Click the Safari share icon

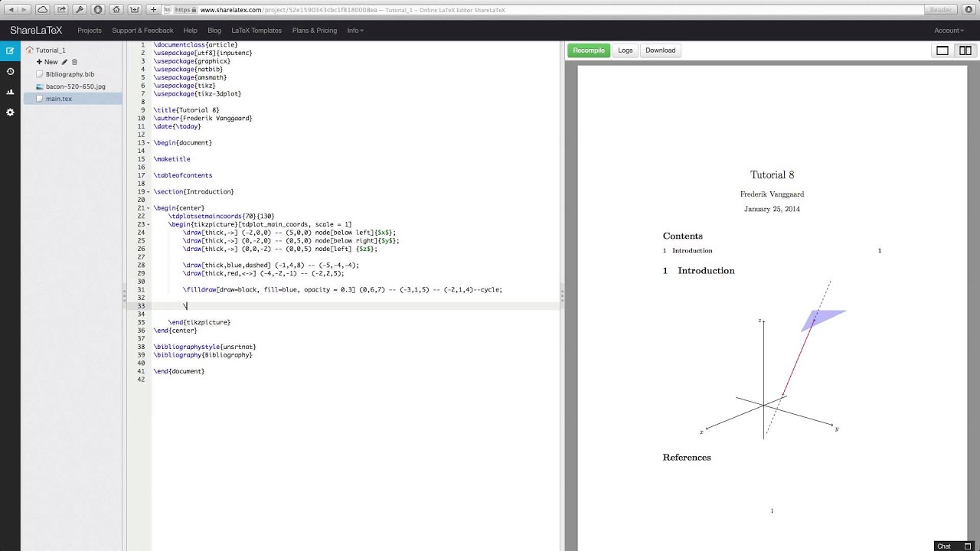(x=61, y=10)
